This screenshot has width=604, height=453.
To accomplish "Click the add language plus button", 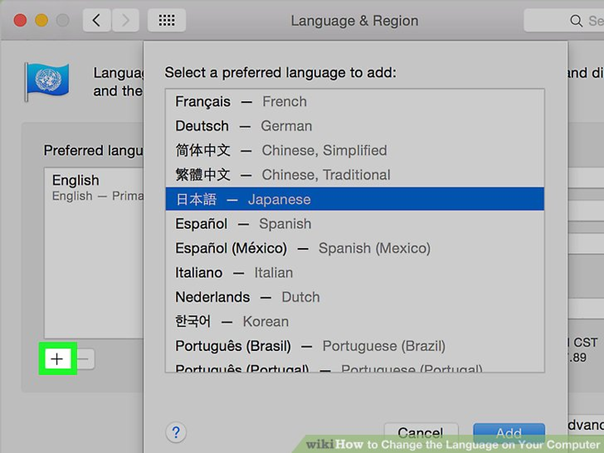I will [57, 359].
